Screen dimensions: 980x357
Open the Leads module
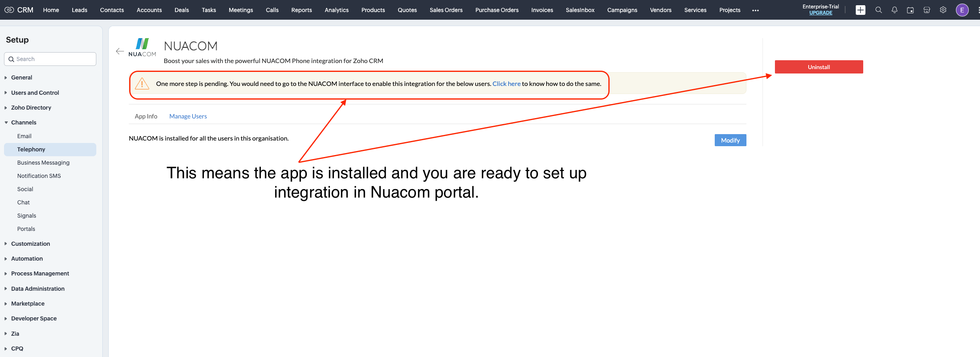click(x=79, y=10)
